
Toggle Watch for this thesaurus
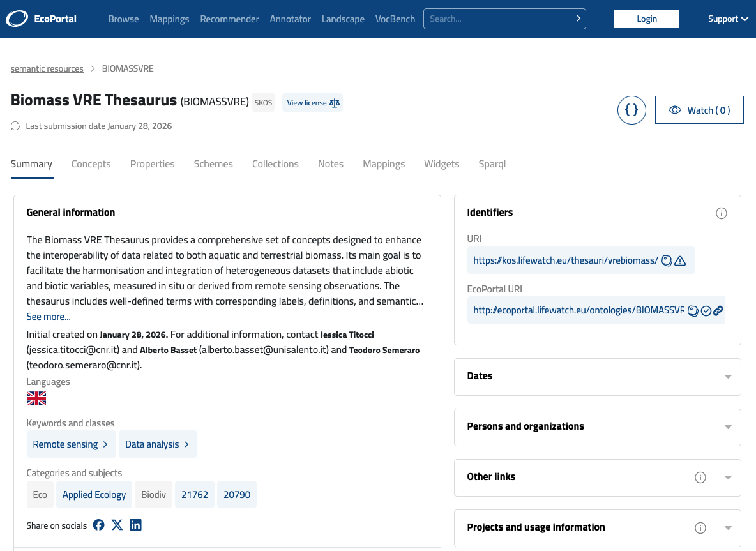point(699,110)
